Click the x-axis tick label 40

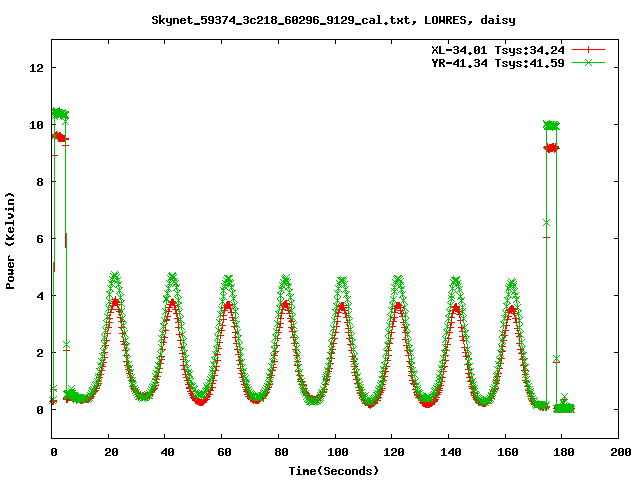point(167,452)
